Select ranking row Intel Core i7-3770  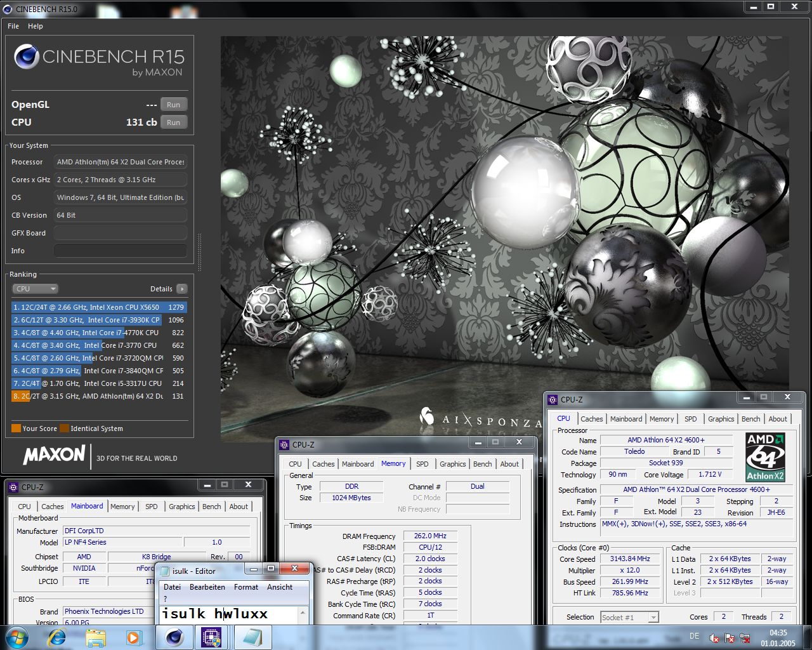point(99,345)
